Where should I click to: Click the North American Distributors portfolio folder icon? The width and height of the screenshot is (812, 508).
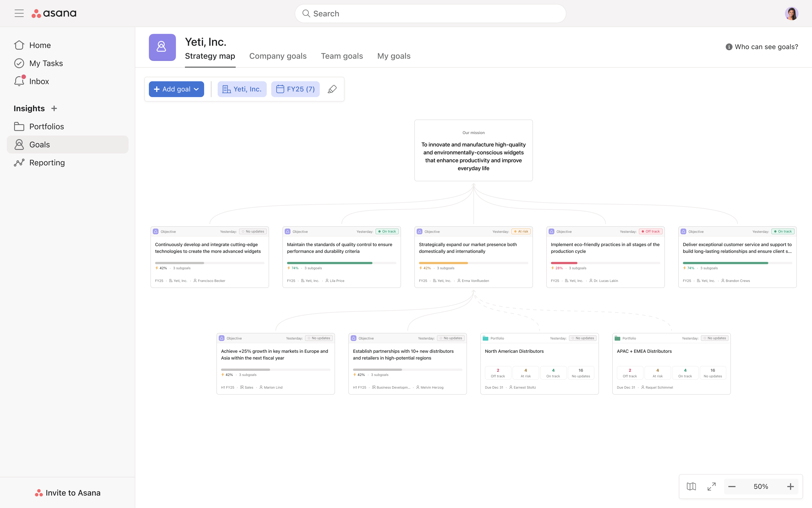(486, 338)
